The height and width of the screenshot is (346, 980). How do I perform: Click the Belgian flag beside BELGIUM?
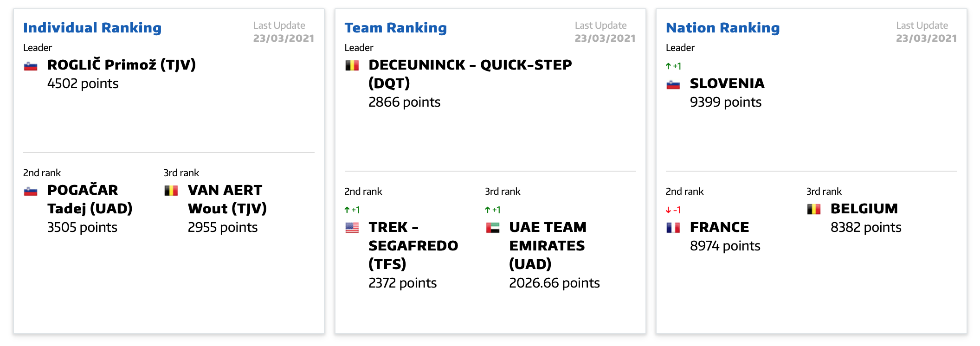(814, 209)
